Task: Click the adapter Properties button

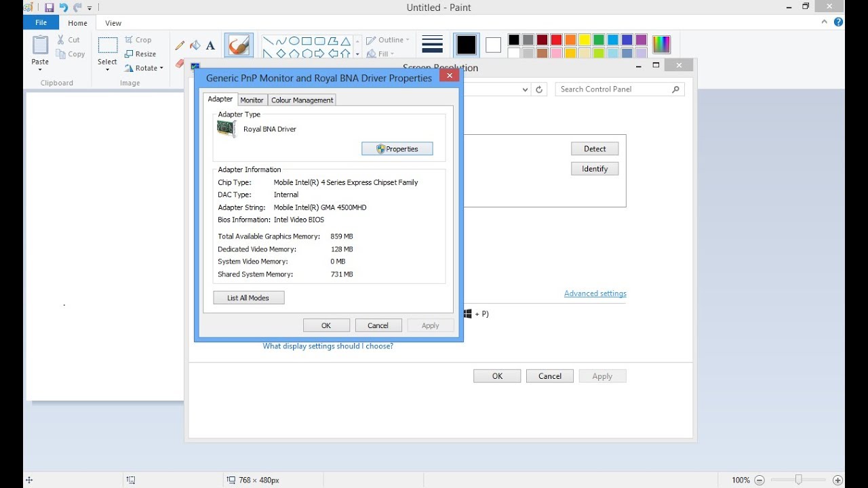Action: tap(397, 149)
